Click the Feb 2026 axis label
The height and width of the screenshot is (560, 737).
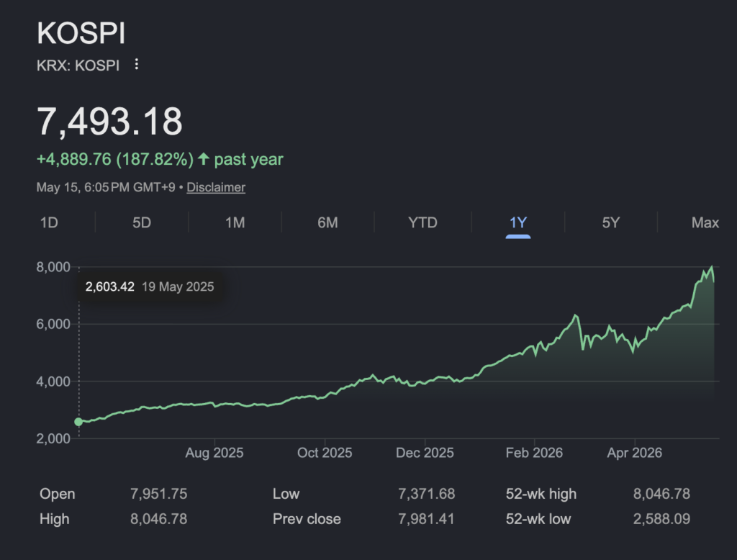[x=534, y=453]
